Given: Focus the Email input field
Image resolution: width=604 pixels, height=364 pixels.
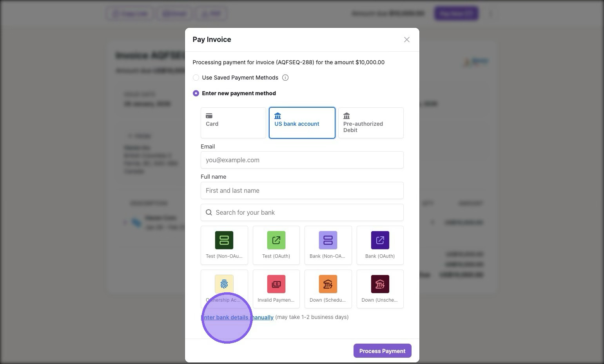Looking at the screenshot, I should point(302,160).
